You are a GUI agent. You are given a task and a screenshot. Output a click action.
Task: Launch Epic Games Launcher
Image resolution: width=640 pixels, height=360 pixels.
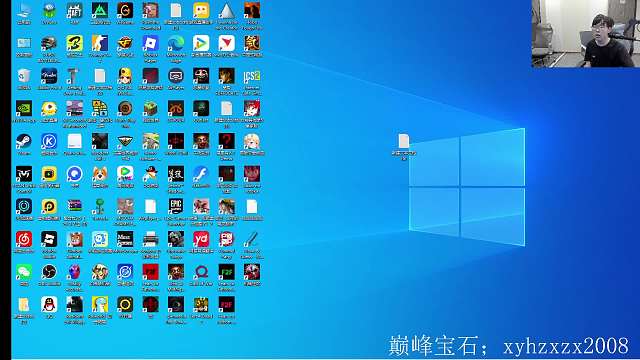tap(176, 207)
